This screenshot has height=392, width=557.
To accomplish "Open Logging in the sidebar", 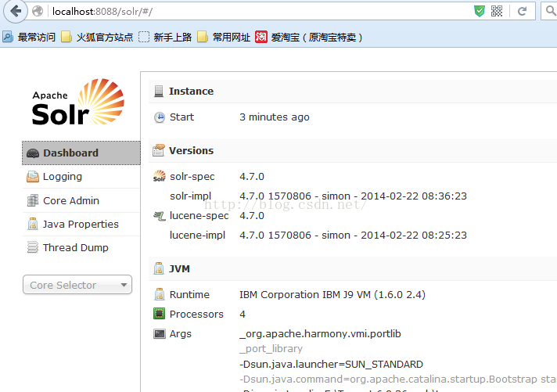I will 81,177.
